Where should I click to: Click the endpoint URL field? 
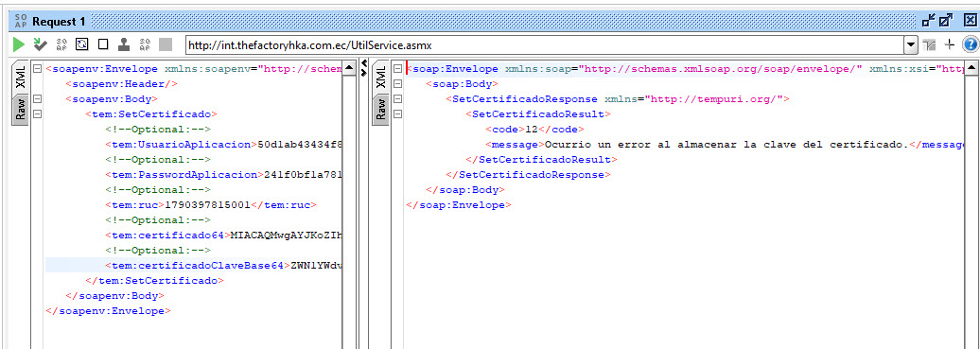(545, 45)
